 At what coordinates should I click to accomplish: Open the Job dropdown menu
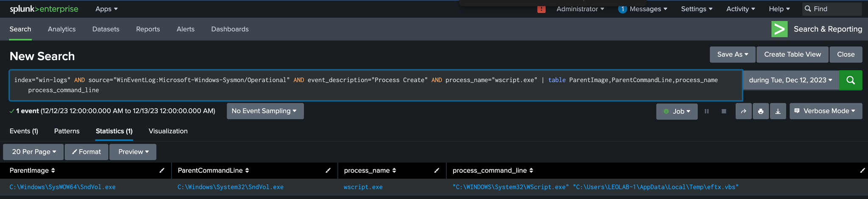(677, 111)
